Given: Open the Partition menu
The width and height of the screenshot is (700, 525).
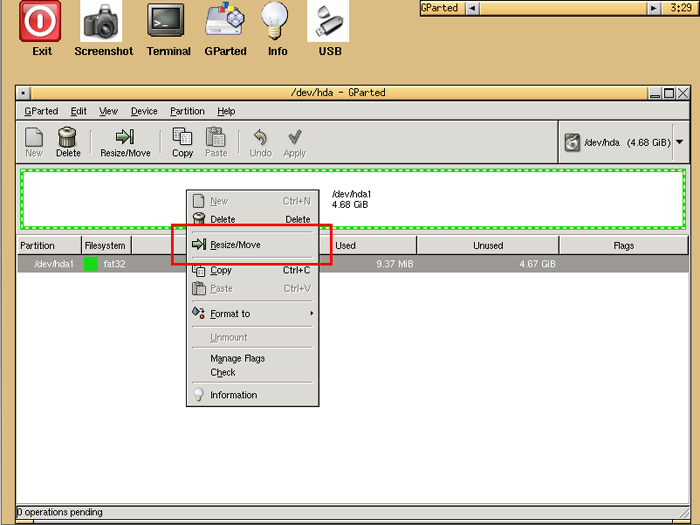Looking at the screenshot, I should click(x=187, y=111).
